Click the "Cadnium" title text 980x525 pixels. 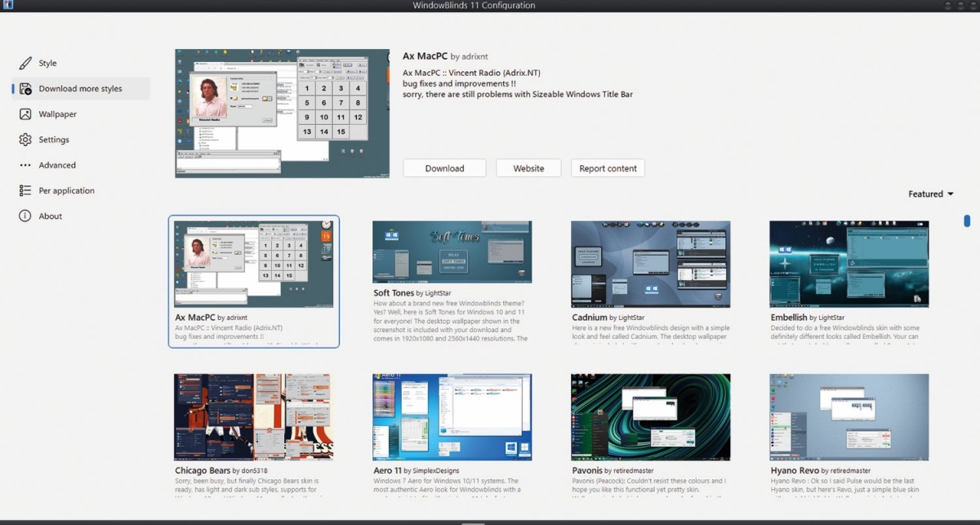click(x=590, y=318)
